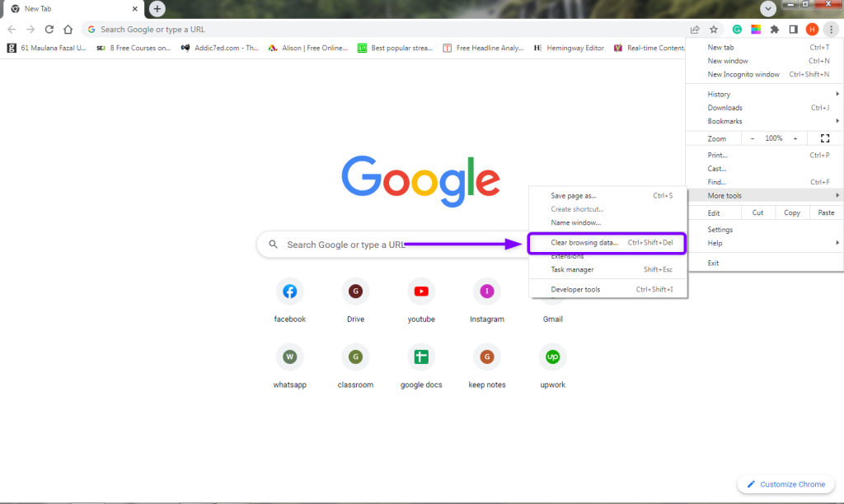Expand the History submenu

tap(765, 94)
